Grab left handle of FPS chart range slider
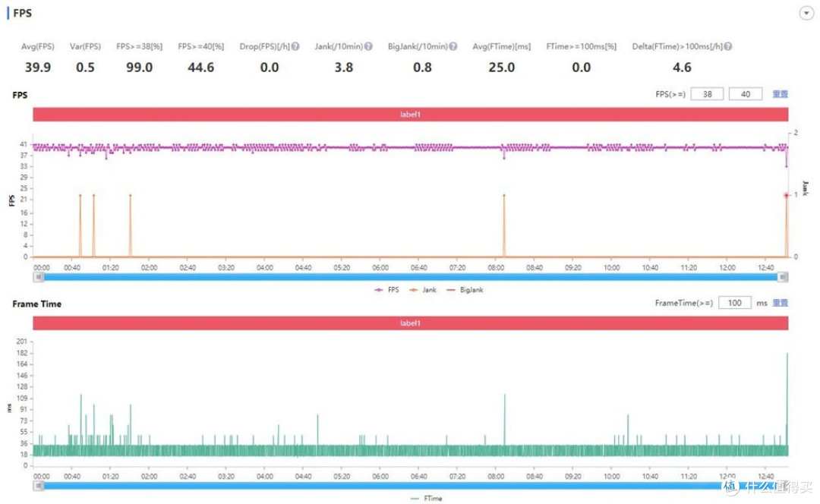The width and height of the screenshot is (820, 504). [x=39, y=277]
